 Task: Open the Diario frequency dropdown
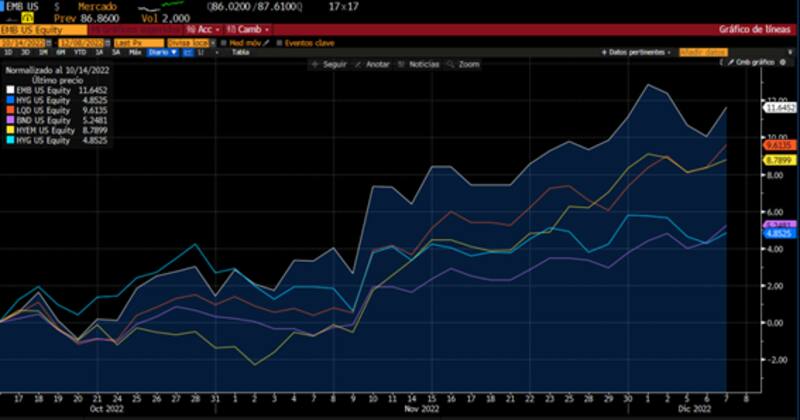160,51
